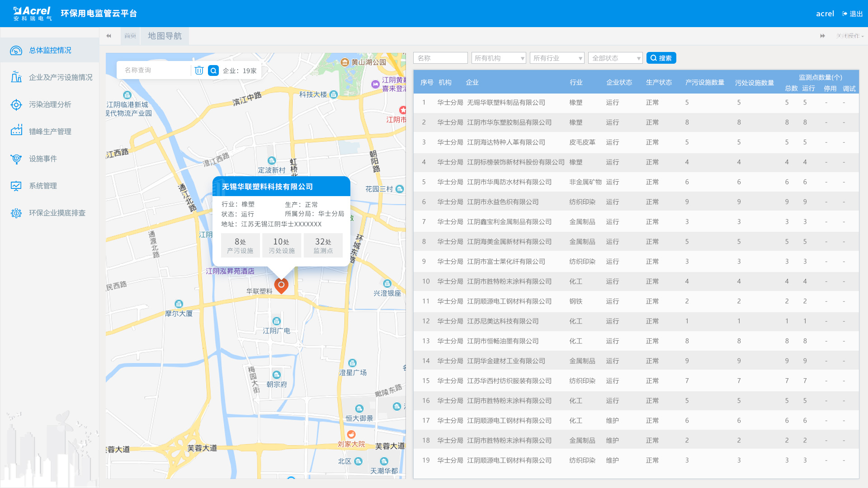
Task: Open the 设施事件 sidebar item
Action: pyautogui.click(x=43, y=159)
